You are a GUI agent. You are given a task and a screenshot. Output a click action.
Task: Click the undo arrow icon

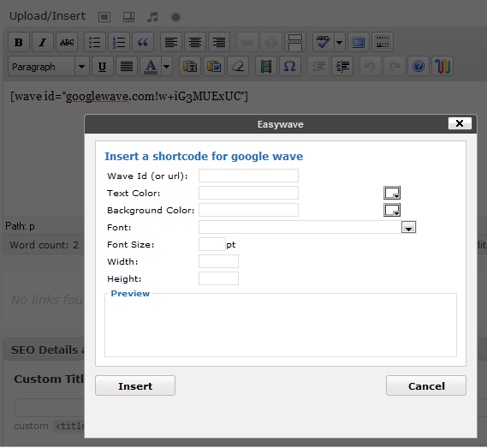[x=371, y=66]
